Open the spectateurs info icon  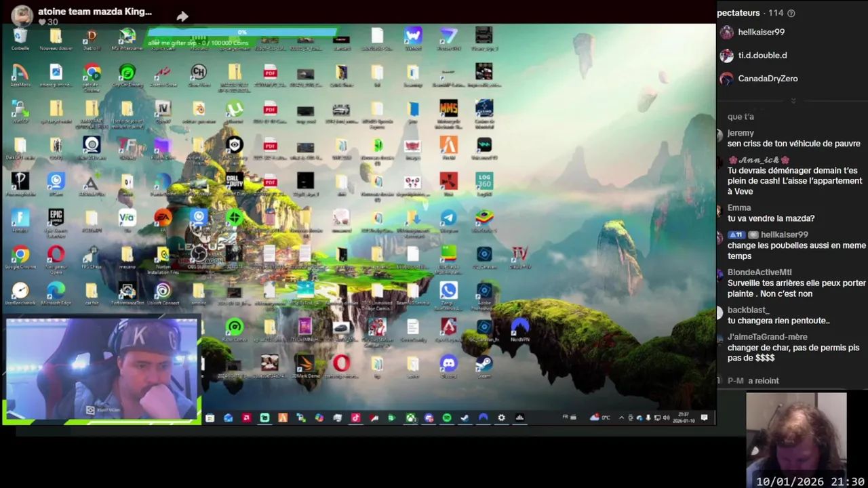coord(791,13)
